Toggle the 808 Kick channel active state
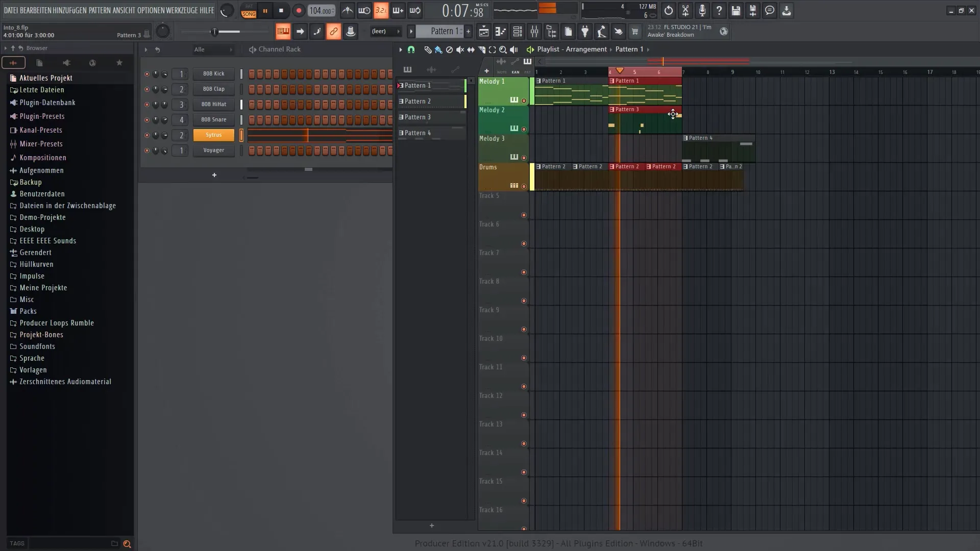980x551 pixels. (x=146, y=73)
